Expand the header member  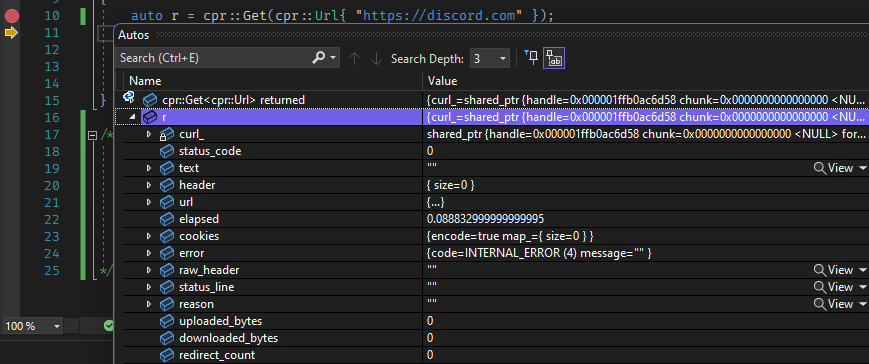tap(149, 185)
